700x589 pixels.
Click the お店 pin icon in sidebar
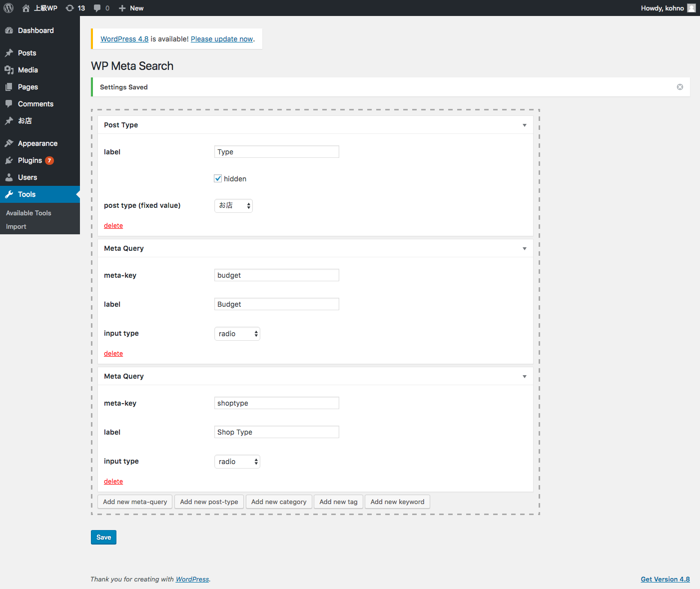(x=9, y=121)
